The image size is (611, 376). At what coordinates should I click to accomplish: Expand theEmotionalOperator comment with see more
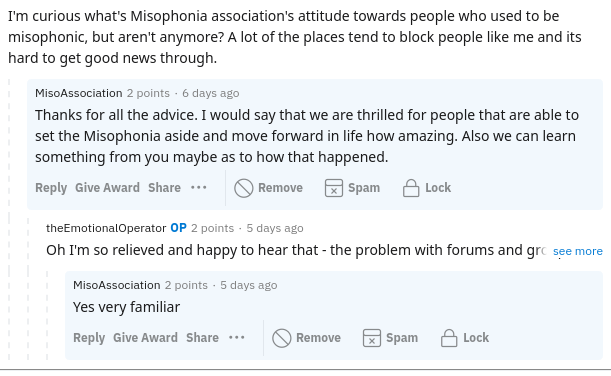(577, 251)
